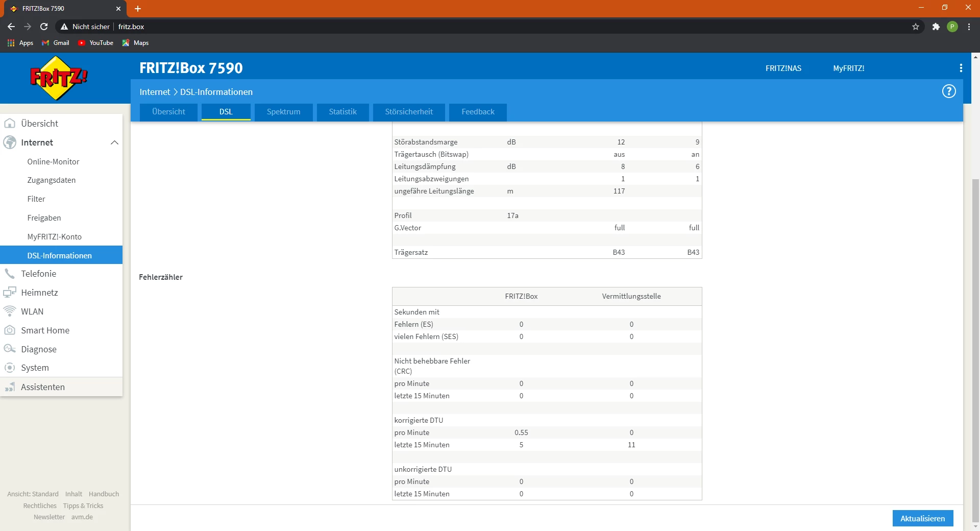Bookmark this page with the star icon
980x531 pixels.
click(916, 27)
